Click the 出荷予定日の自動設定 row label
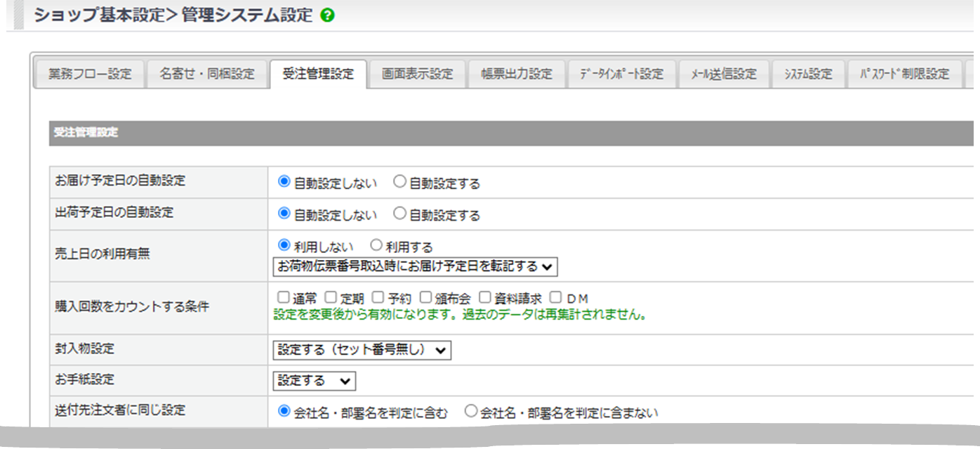The height and width of the screenshot is (449, 980). [114, 212]
